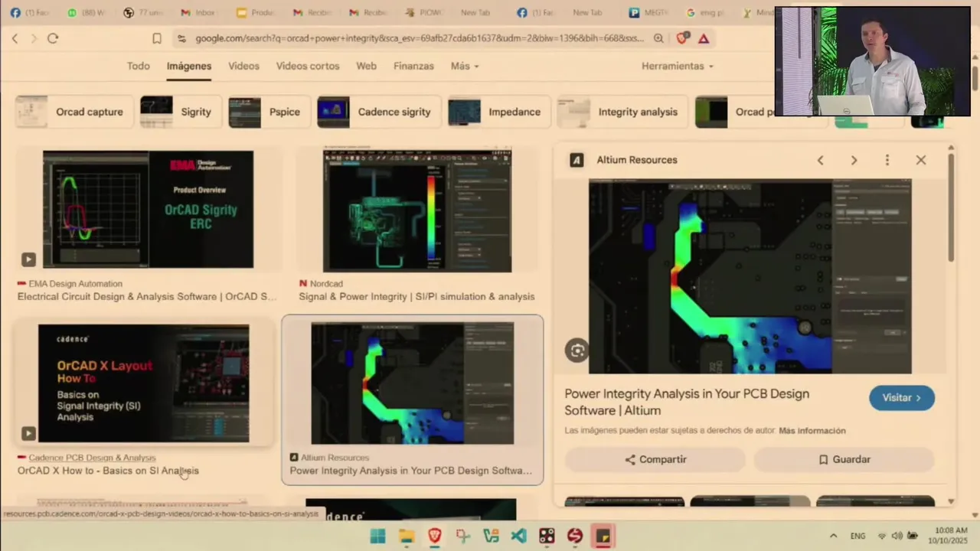This screenshot has height=551, width=980.
Task: Open Brave Shields lion icon
Action: (x=681, y=38)
